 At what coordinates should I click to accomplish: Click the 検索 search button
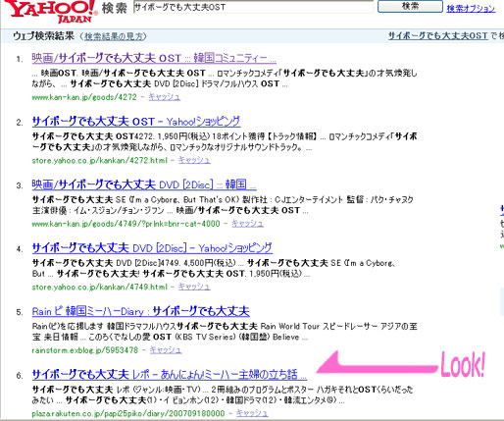[410, 6]
